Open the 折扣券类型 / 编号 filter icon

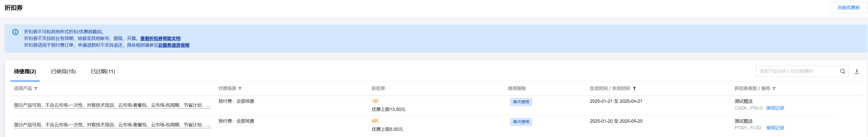point(774,89)
